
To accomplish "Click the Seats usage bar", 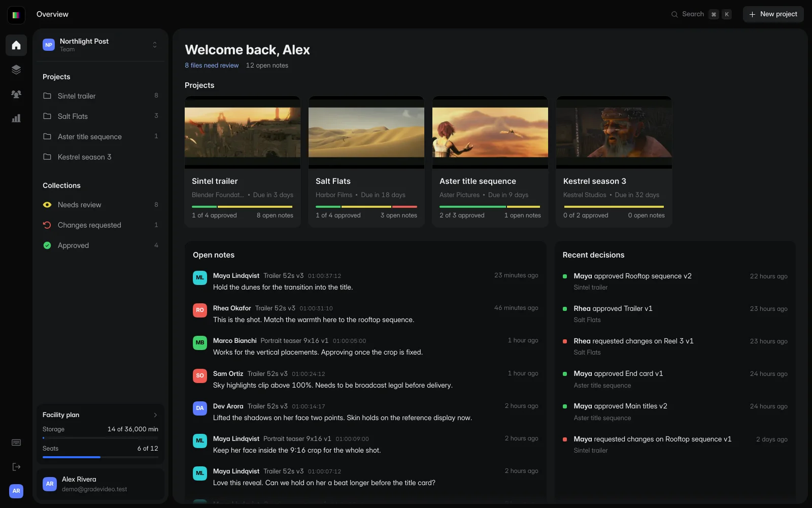I will (100, 457).
